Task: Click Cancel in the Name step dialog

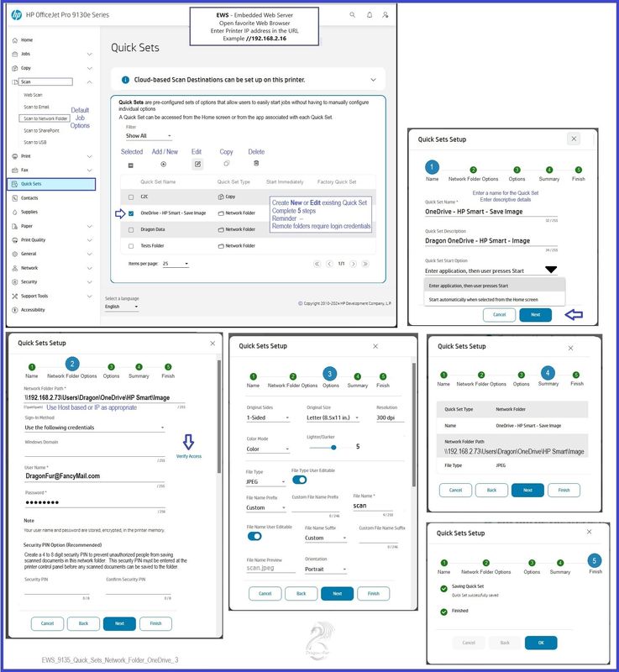Action: (500, 314)
